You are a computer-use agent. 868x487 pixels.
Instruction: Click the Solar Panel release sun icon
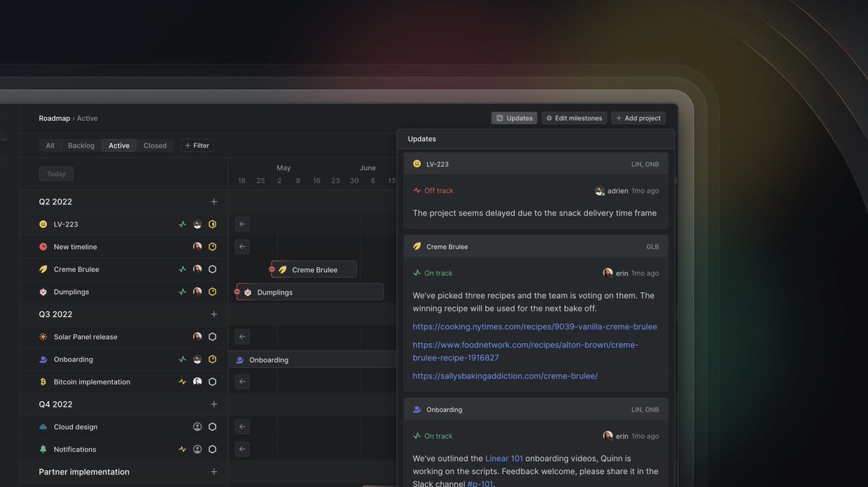coord(43,336)
